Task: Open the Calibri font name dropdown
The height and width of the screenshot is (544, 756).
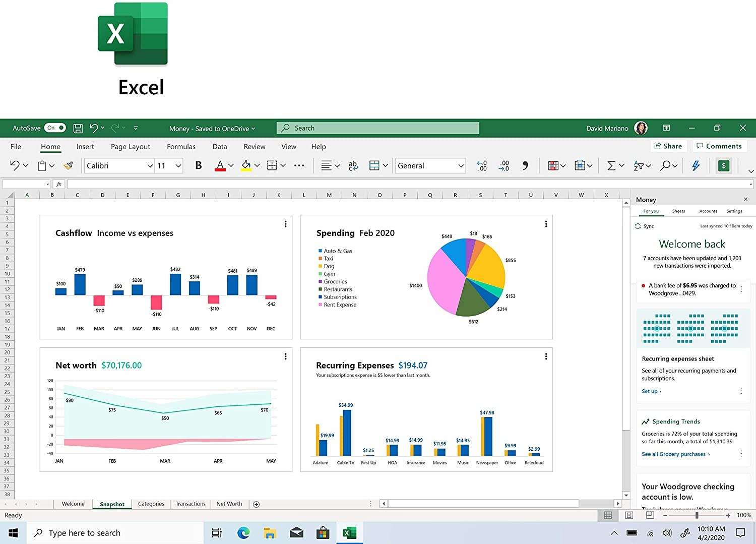Action: [150, 165]
